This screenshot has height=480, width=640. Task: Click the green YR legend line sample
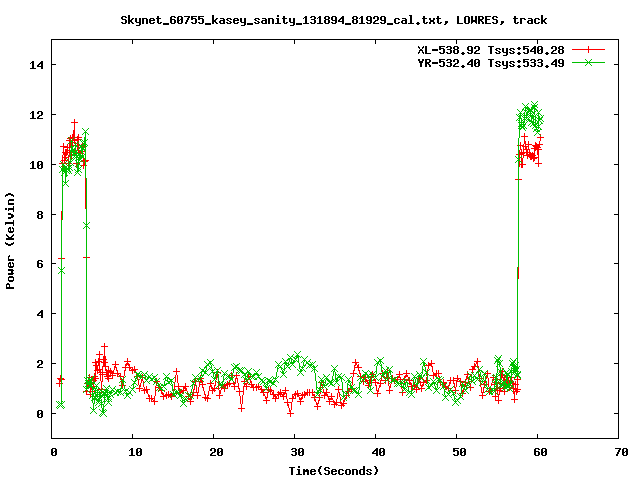click(588, 63)
